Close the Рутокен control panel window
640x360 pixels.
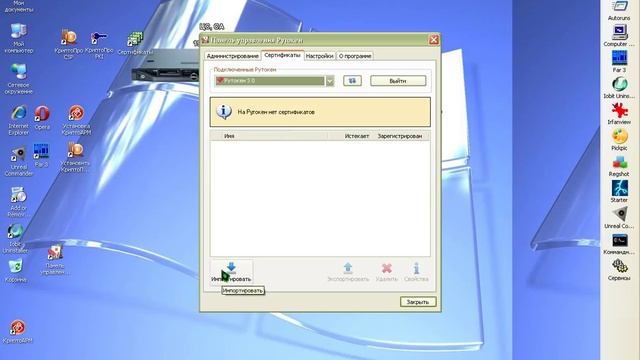point(433,40)
